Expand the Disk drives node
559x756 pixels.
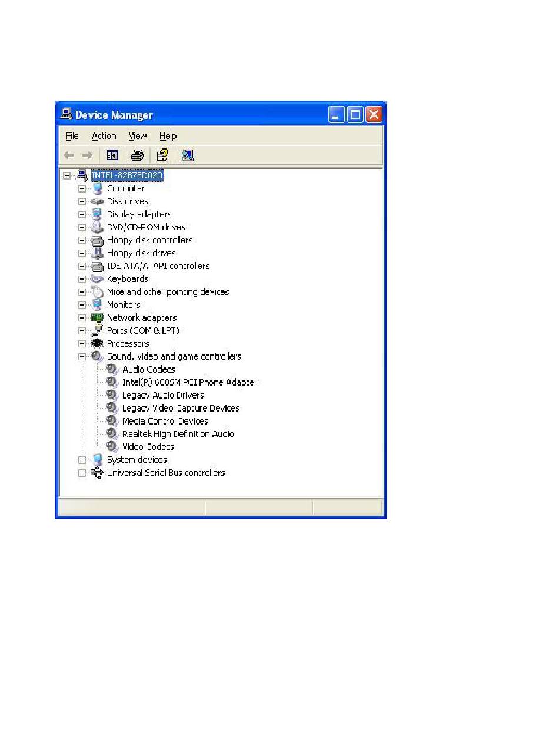pyautogui.click(x=82, y=201)
